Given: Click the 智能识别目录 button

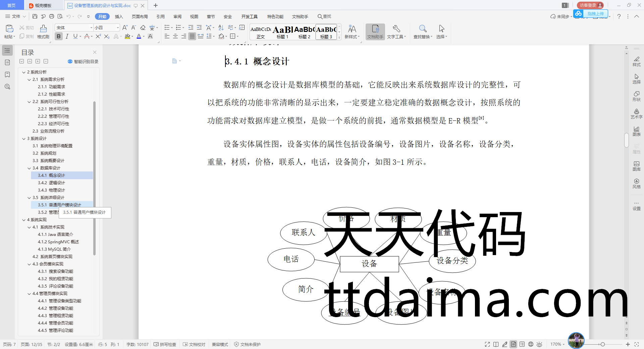Looking at the screenshot, I should click(x=83, y=61).
